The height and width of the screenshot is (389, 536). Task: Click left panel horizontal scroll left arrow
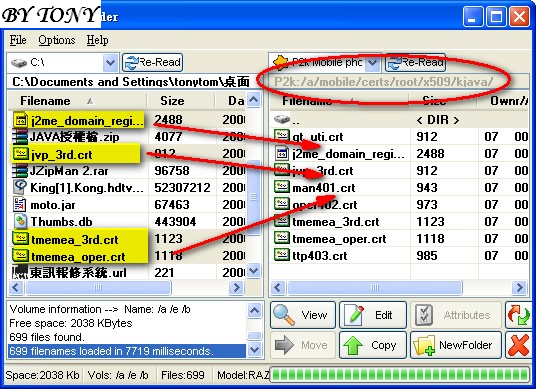(x=16, y=287)
